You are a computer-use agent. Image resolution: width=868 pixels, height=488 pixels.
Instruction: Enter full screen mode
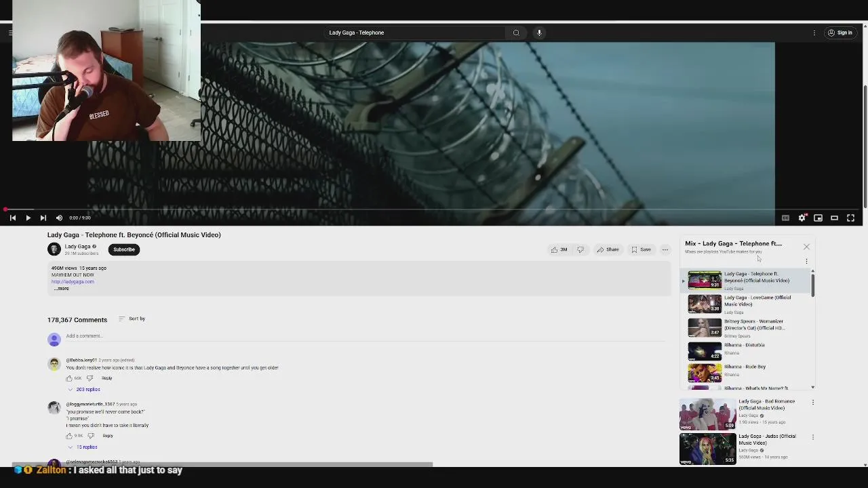coord(850,218)
